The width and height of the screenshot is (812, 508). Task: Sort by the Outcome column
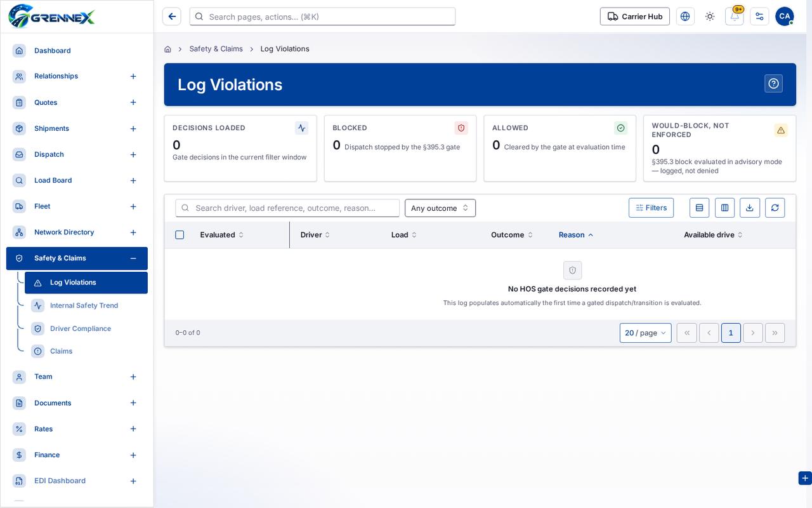(x=512, y=235)
